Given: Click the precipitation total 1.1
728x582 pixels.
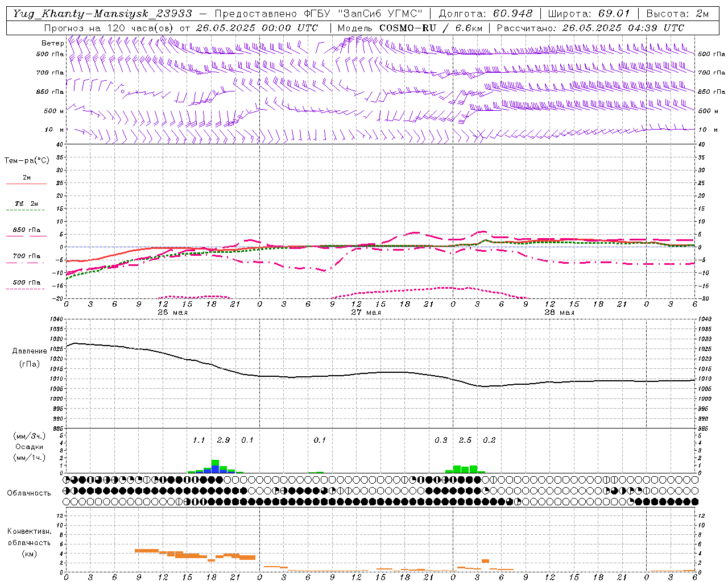Looking at the screenshot, I should [198, 440].
